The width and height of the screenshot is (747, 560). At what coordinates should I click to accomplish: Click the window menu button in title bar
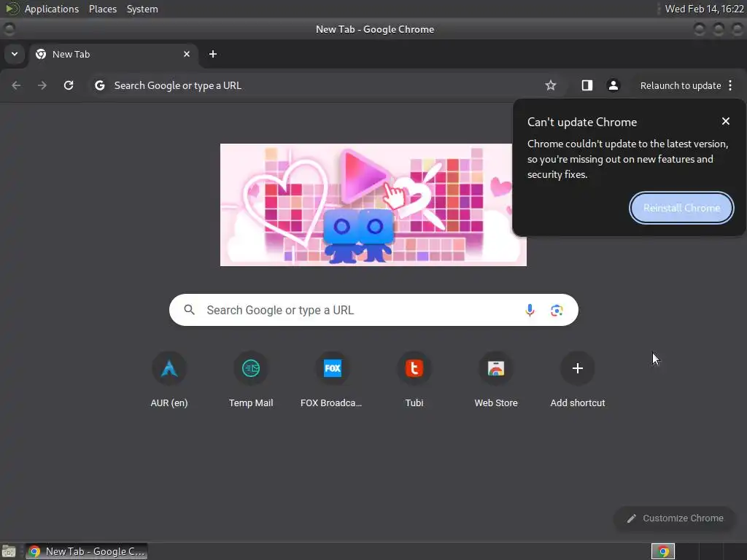(x=9, y=29)
